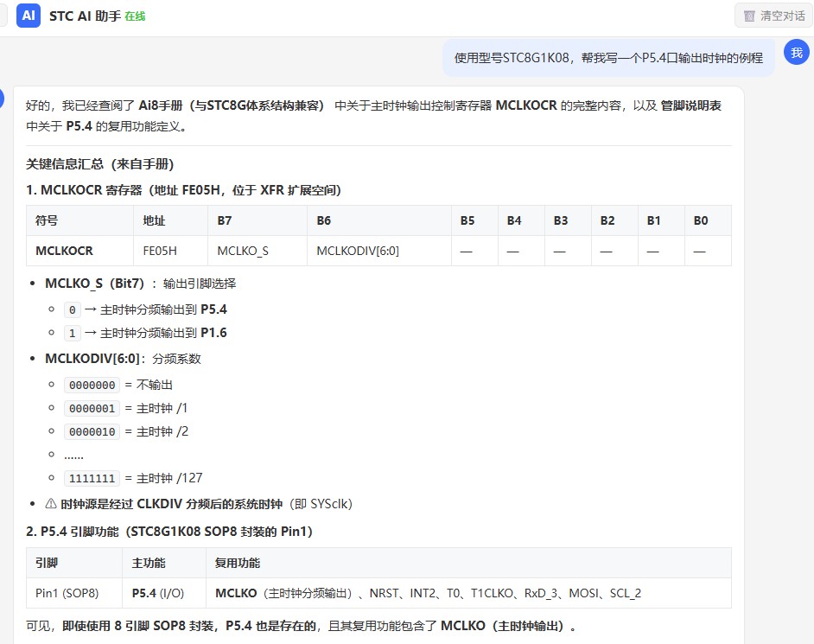Click the B2 column header
814x644 pixels.
coord(614,220)
